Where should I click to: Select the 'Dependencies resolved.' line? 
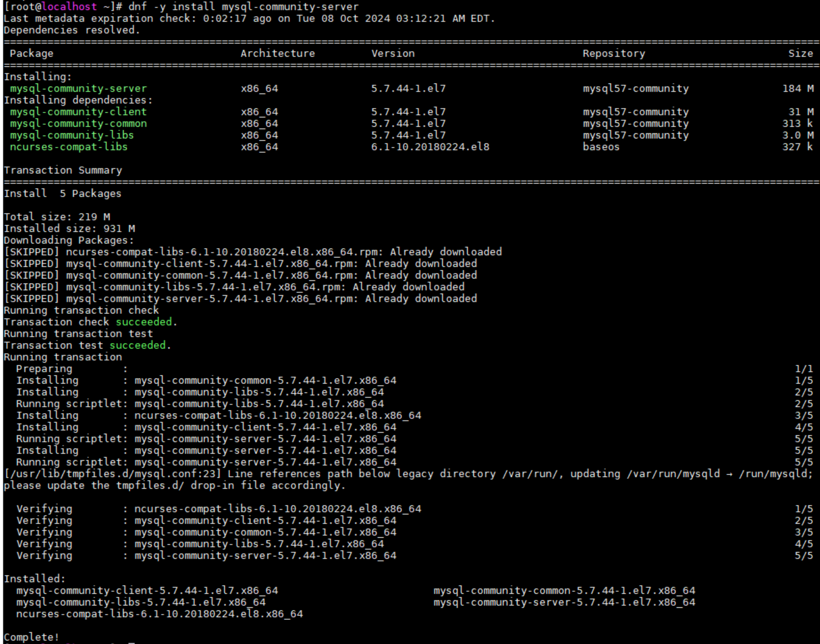coord(72,30)
